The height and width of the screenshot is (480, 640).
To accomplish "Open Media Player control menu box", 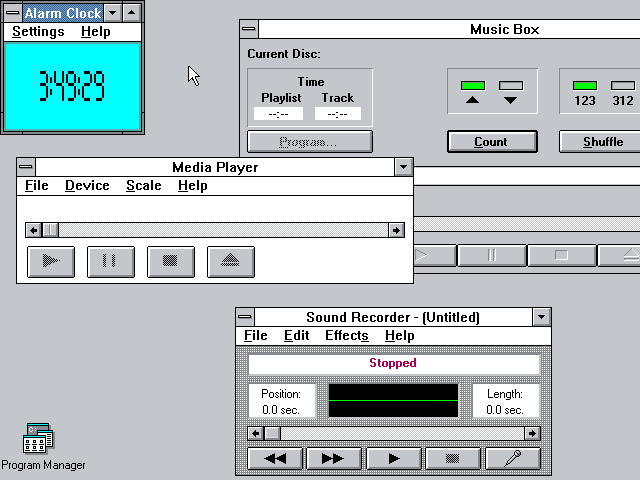I will [26, 167].
